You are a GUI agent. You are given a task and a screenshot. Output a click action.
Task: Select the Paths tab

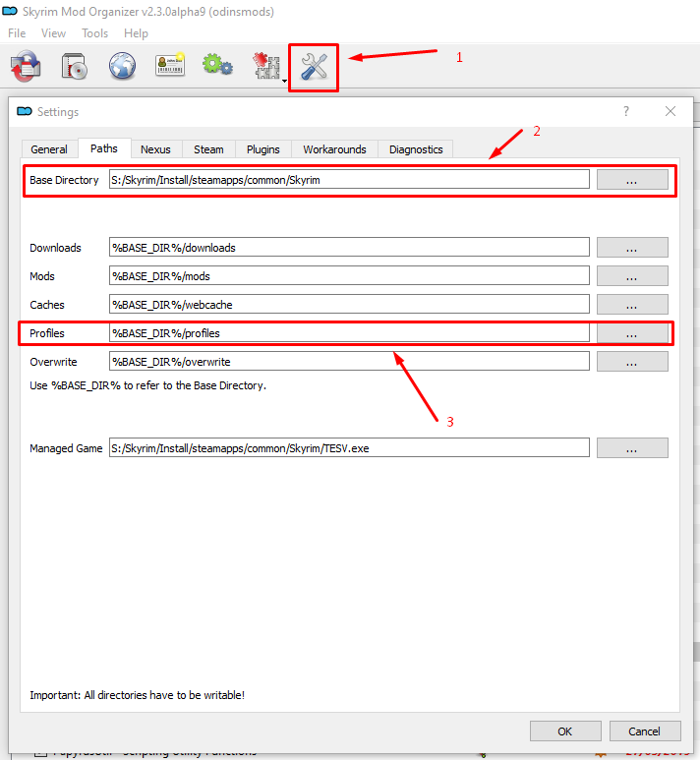104,148
